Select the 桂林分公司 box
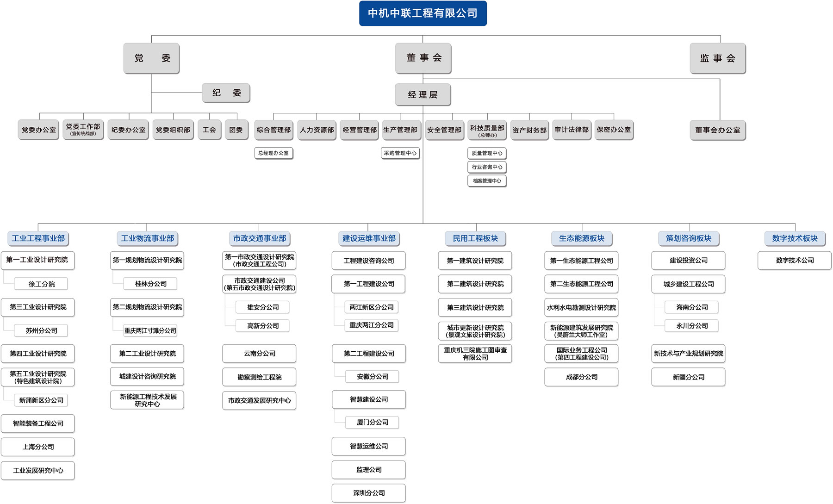This screenshot has height=504, width=833. pyautogui.click(x=150, y=284)
